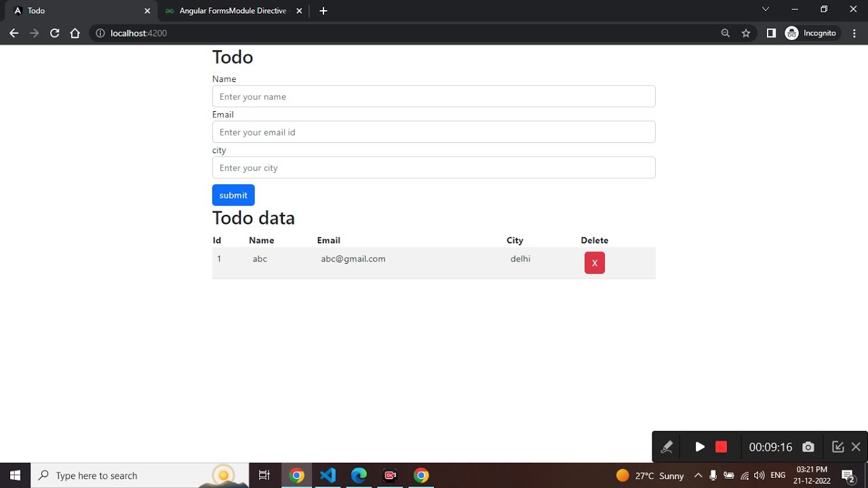The image size is (868, 488).
Task: Click the Todo data heading
Action: 254,218
